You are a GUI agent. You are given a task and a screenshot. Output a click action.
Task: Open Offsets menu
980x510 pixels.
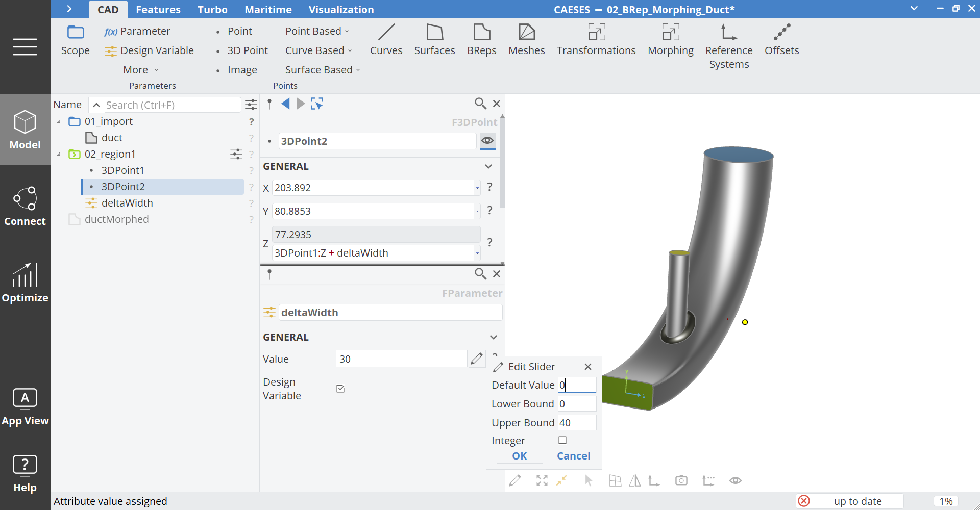(x=781, y=40)
